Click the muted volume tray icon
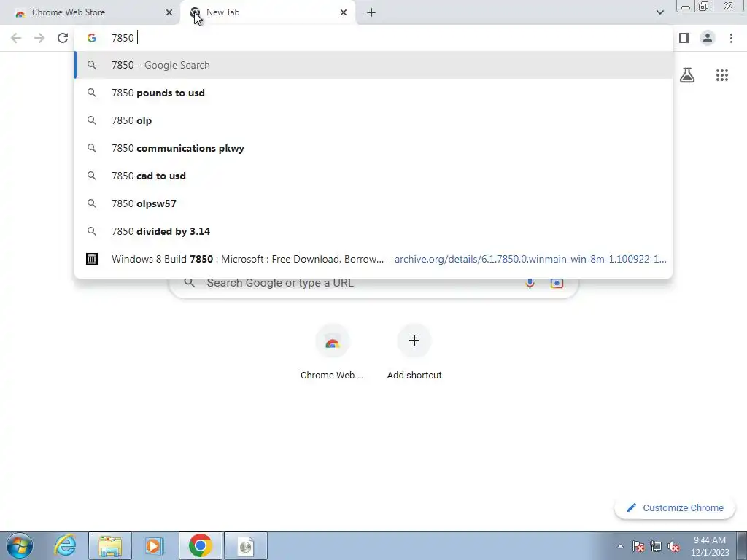Image resolution: width=747 pixels, height=560 pixels. tap(673, 546)
